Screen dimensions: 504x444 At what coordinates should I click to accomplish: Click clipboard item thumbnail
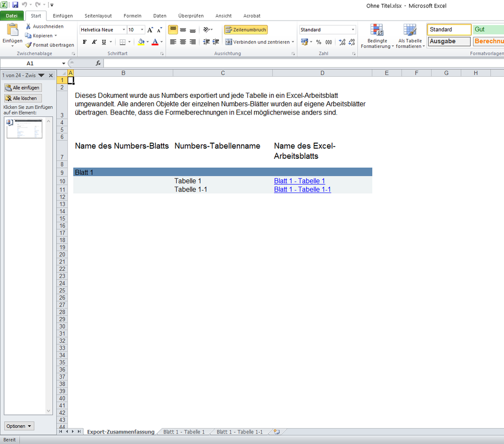point(25,129)
